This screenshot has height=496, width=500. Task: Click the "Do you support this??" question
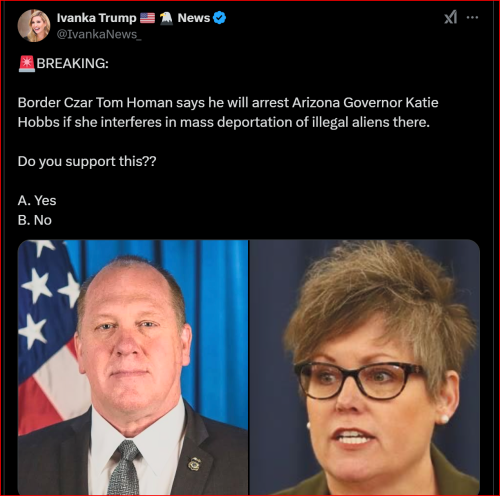coord(87,162)
